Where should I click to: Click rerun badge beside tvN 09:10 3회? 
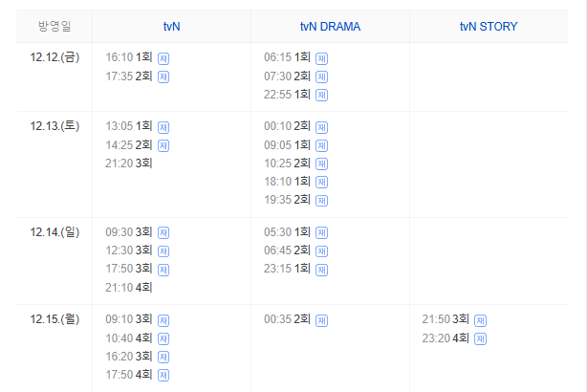pyautogui.click(x=163, y=320)
